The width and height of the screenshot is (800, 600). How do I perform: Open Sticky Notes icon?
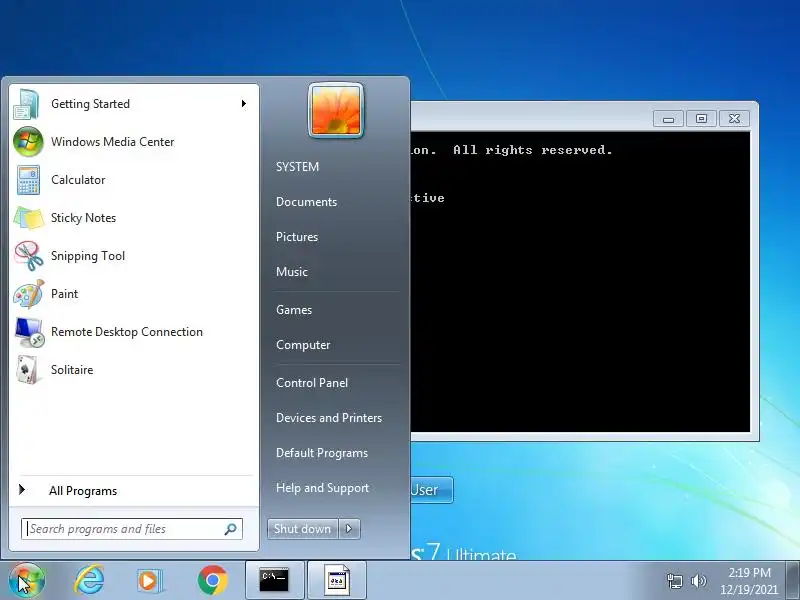[x=29, y=218]
